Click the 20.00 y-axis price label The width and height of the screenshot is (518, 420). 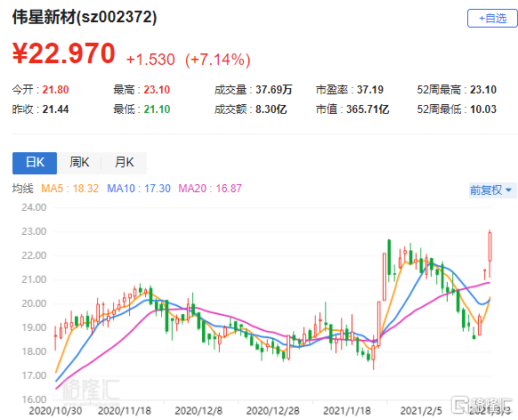coord(34,303)
